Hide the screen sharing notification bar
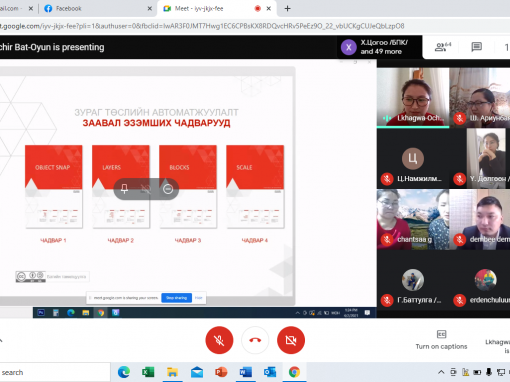Image resolution: width=510 pixels, height=382 pixels. (x=199, y=298)
